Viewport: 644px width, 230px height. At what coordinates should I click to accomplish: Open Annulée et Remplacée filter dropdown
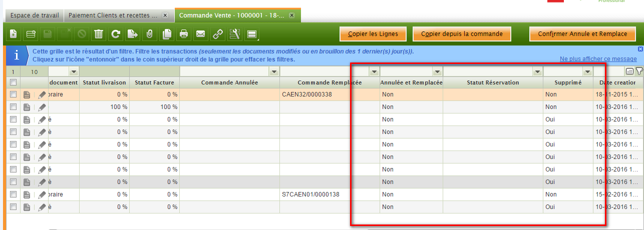pos(437,72)
